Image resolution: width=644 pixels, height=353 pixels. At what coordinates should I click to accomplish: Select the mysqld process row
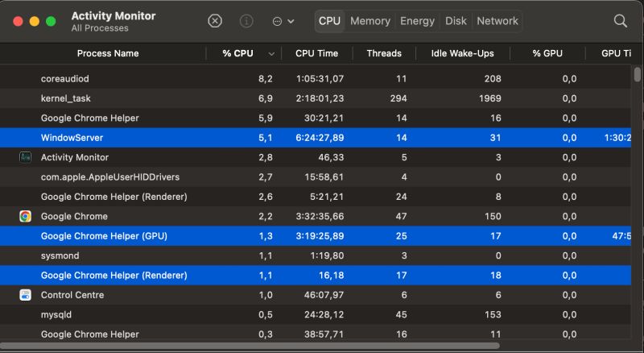pyautogui.click(x=316, y=314)
